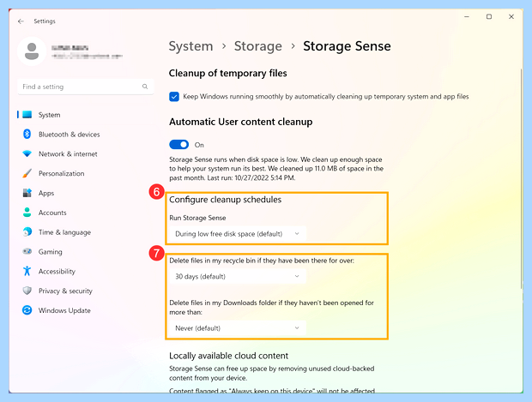The image size is (532, 402).
Task: Click the back arrow in Settings
Action: (21, 21)
